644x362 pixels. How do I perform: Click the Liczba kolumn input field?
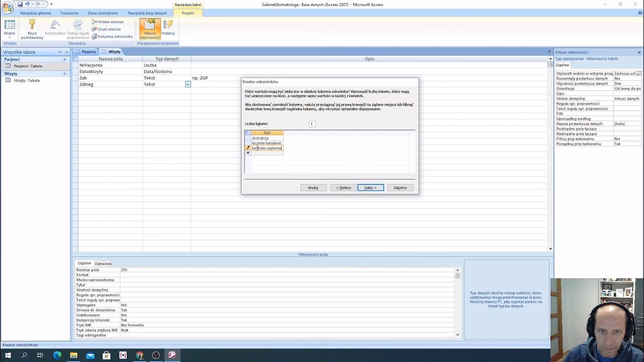[311, 124]
